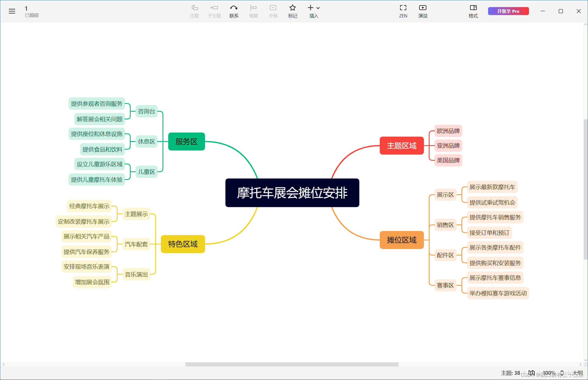Select 提供参观者咨询服务 node
This screenshot has width=588, height=380.
(97, 104)
